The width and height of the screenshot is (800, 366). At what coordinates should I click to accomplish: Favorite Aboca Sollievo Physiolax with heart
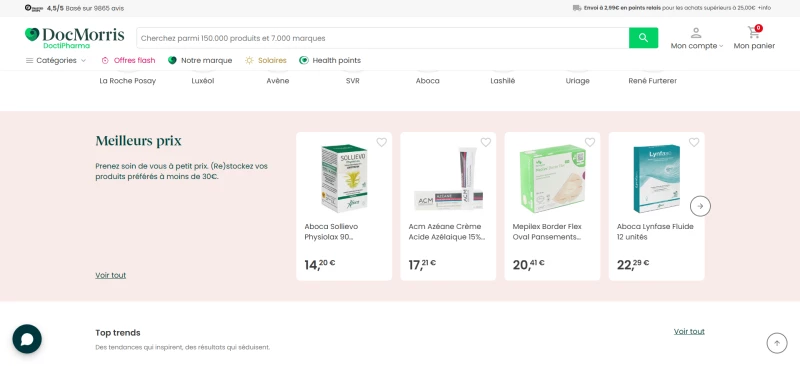point(382,142)
